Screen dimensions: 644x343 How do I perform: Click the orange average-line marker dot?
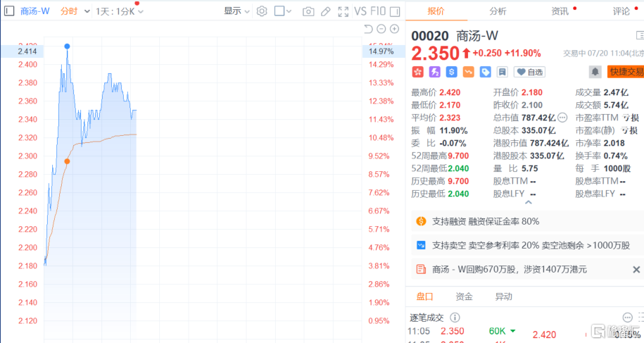67,161
